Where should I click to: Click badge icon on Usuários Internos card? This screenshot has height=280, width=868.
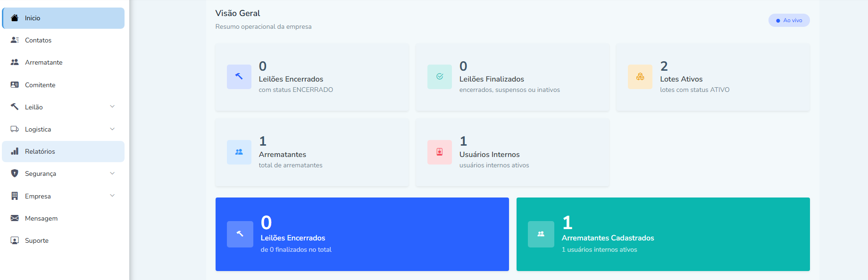[440, 152]
